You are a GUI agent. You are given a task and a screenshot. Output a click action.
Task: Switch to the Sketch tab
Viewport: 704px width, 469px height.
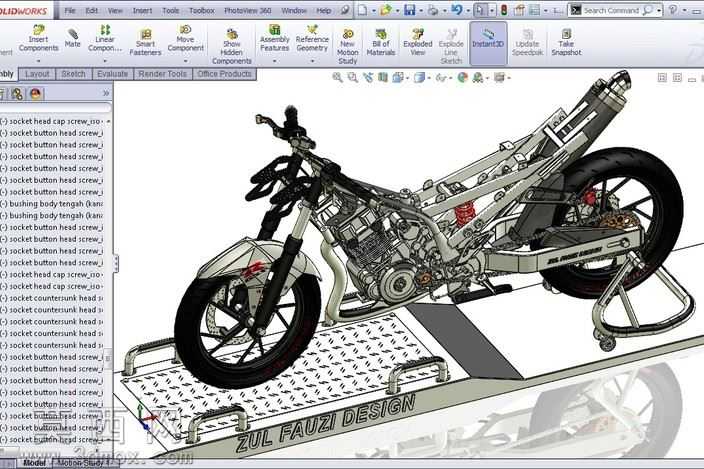73,74
